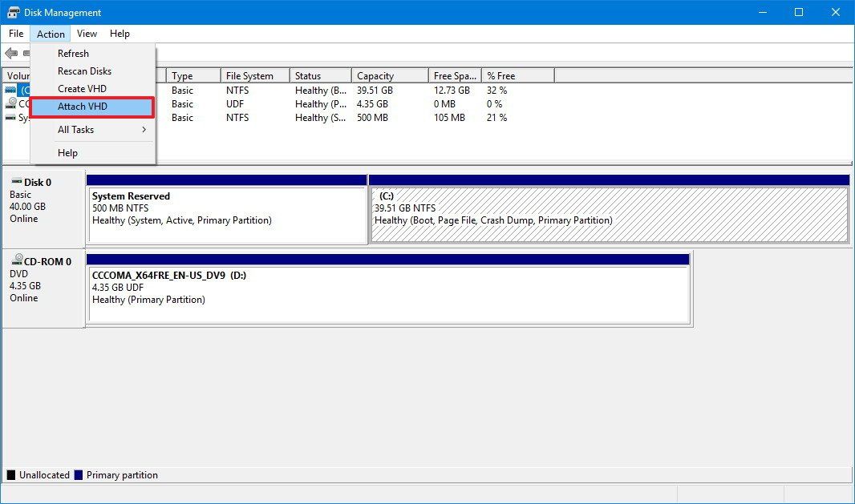Click the back navigation arrow icon
This screenshot has width=855, height=504.
11,53
